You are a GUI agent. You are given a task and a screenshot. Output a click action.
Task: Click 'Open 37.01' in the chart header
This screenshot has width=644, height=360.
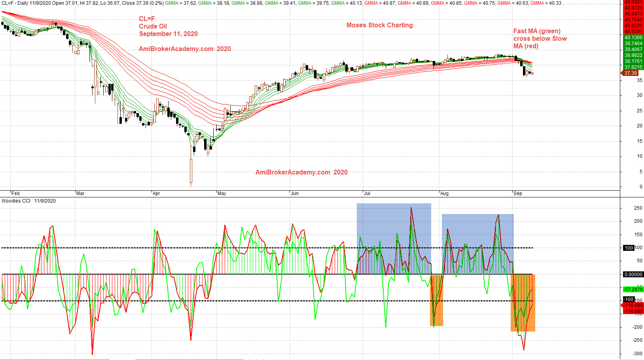coord(65,3)
